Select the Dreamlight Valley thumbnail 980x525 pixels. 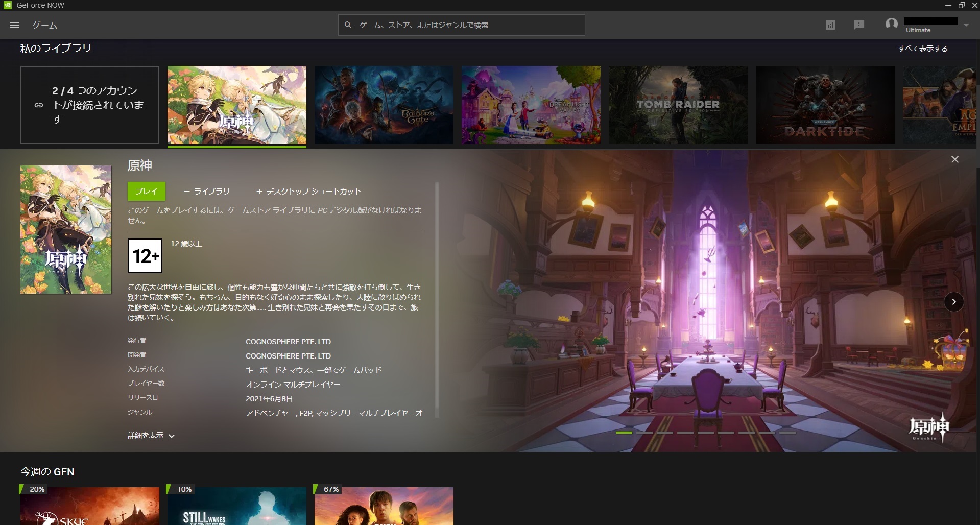pos(531,105)
